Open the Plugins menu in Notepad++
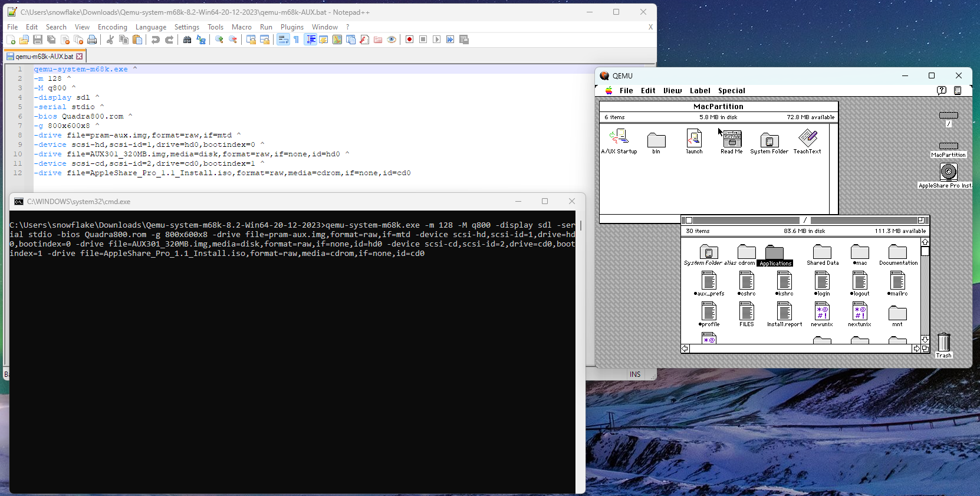The height and width of the screenshot is (496, 980). (292, 27)
